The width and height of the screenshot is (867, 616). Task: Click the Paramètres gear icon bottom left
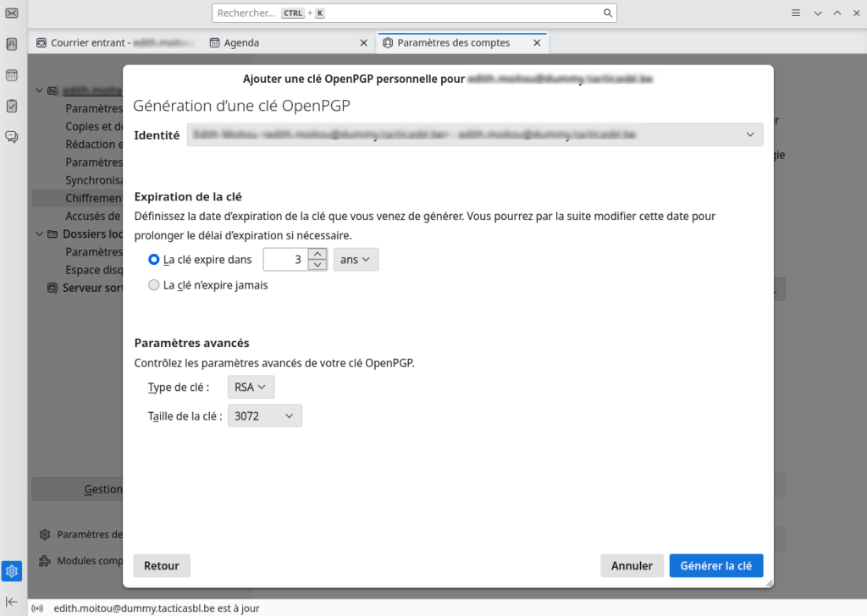(45, 535)
